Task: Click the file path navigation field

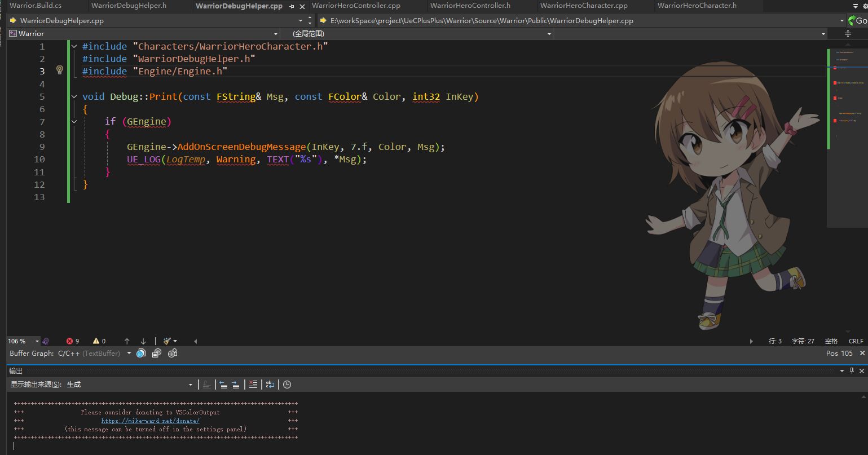Action: (581, 20)
